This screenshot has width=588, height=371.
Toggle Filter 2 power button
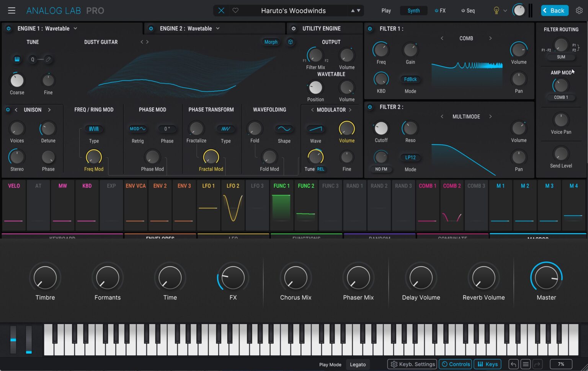click(x=370, y=107)
